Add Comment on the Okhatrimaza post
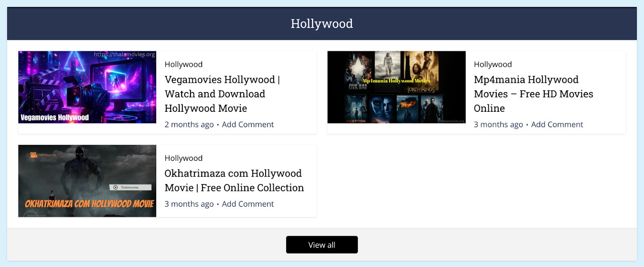The image size is (644, 267). click(x=248, y=204)
